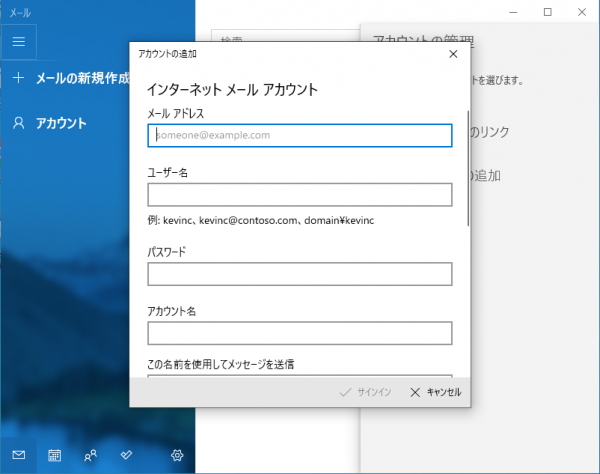
Task: Click the インターネット メール アカウント heading
Action: pyautogui.click(x=232, y=90)
